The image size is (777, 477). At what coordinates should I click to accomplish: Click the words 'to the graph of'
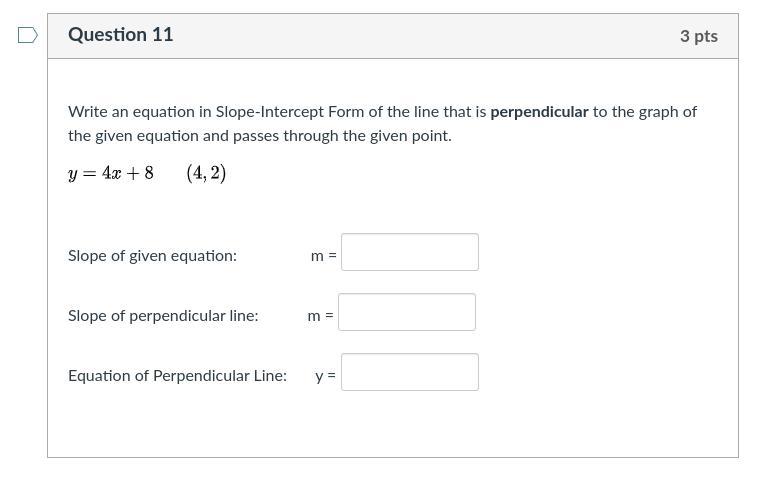(x=645, y=112)
